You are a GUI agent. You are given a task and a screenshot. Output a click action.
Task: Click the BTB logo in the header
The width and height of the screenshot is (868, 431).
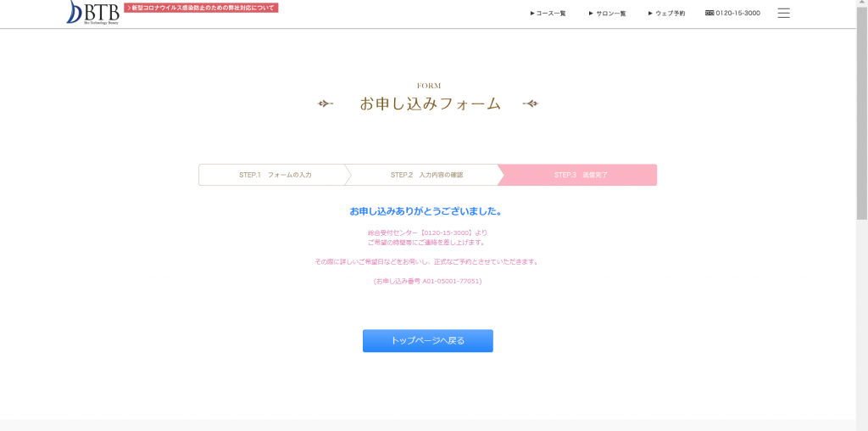tap(92, 13)
